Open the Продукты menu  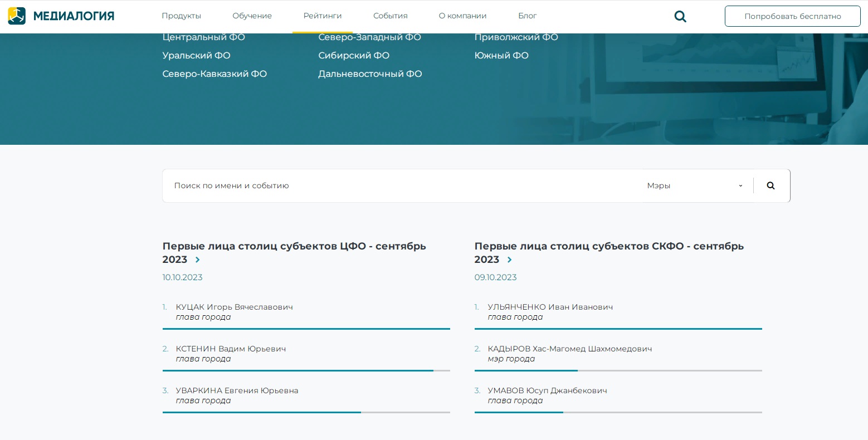point(181,16)
